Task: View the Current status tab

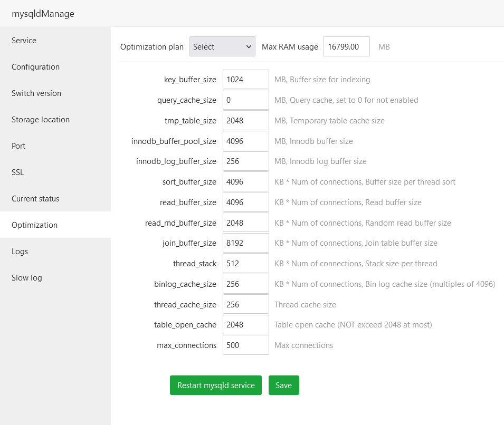Action: coord(35,199)
